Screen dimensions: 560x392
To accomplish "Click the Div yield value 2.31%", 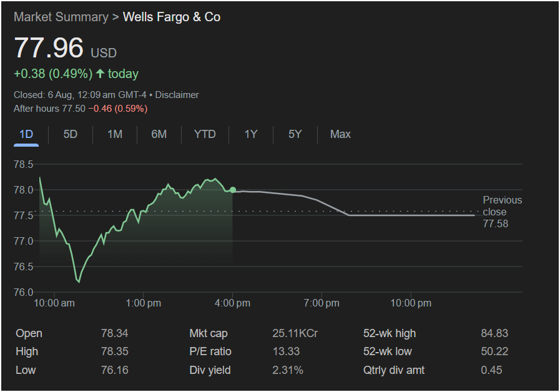I will [288, 370].
